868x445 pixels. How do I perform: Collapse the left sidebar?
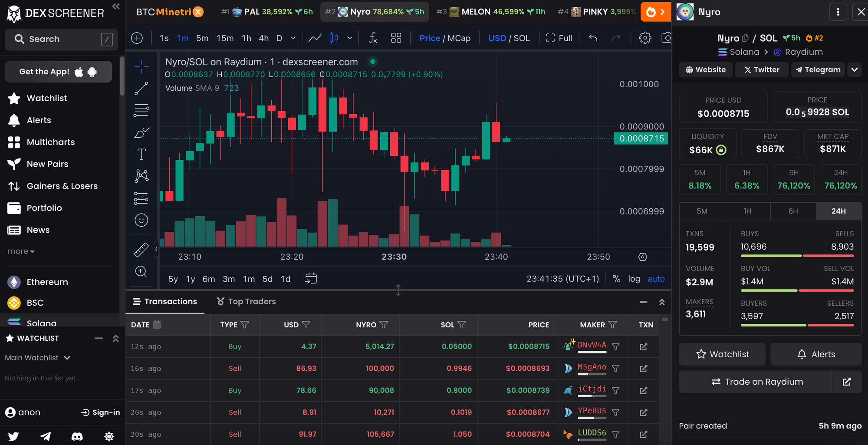pos(115,7)
